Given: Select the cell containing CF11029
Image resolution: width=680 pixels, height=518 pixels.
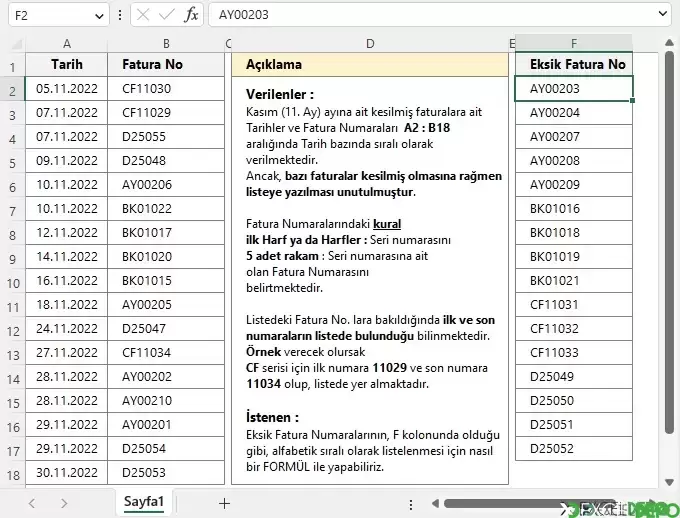Looking at the screenshot, I should (166, 113).
